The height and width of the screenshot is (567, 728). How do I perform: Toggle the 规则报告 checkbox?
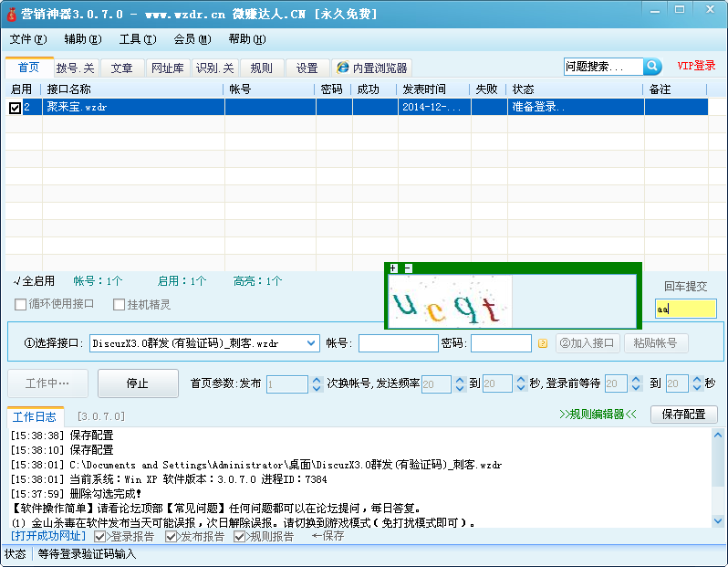239,537
